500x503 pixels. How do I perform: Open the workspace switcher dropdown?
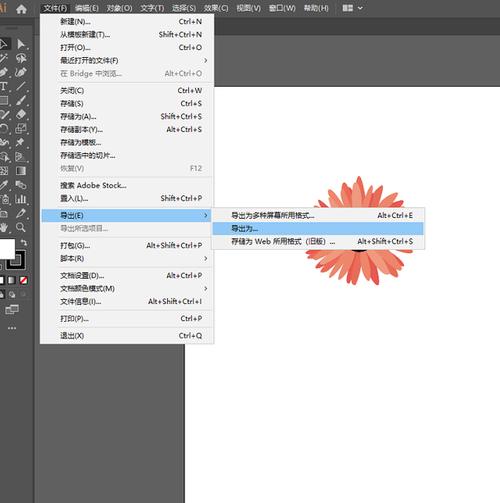click(353, 8)
